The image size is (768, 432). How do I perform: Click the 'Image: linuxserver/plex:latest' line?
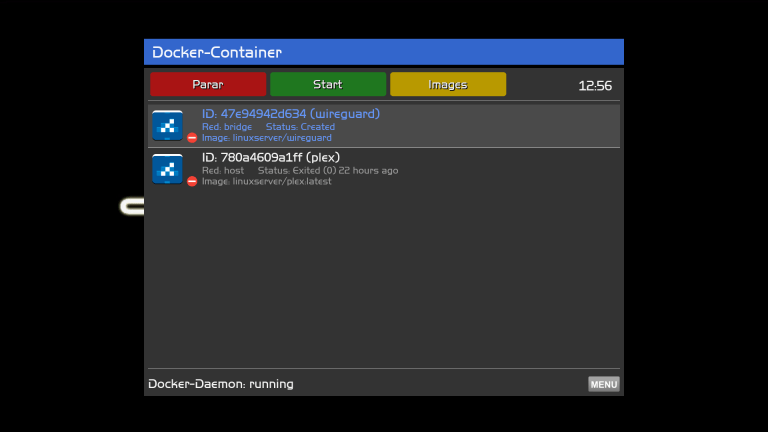[x=266, y=182]
